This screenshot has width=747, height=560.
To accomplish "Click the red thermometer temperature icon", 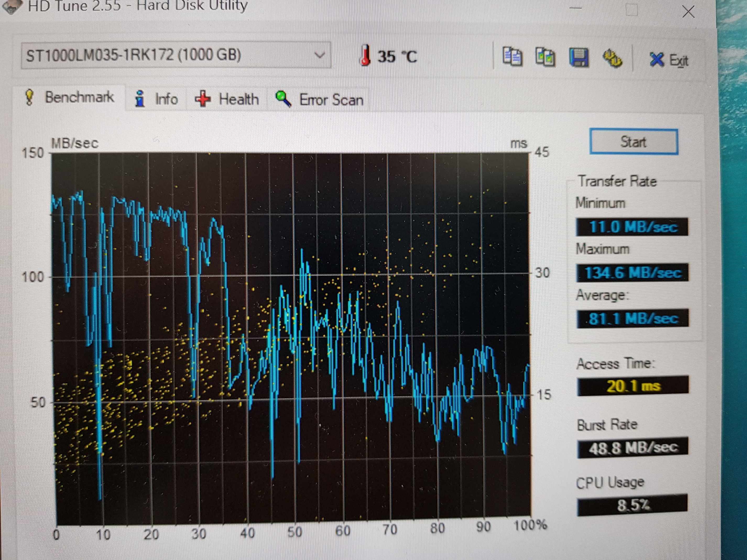I will (x=366, y=55).
